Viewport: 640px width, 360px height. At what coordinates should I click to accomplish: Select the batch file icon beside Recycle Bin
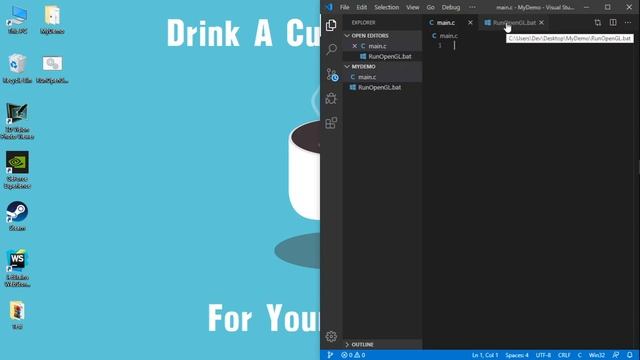pos(52,69)
